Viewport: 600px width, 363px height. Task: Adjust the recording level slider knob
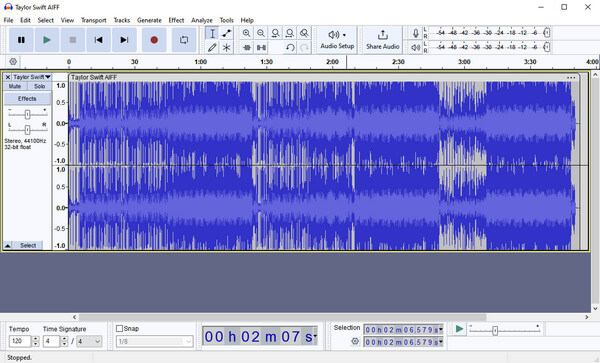click(547, 33)
